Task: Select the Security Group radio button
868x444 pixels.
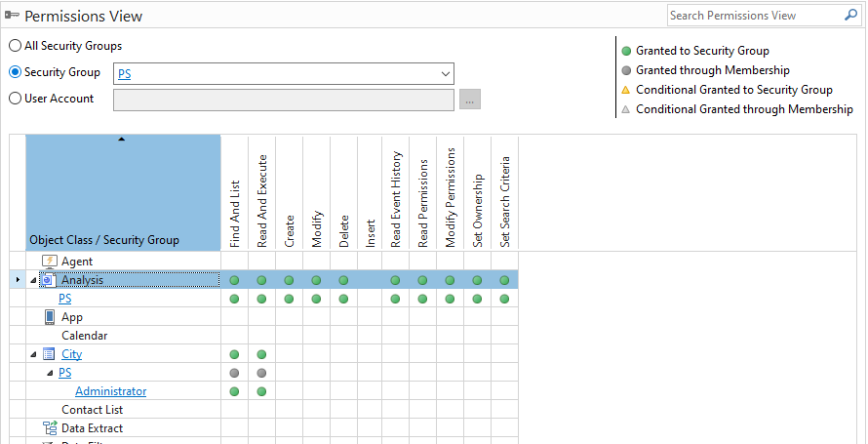Action: (x=15, y=72)
